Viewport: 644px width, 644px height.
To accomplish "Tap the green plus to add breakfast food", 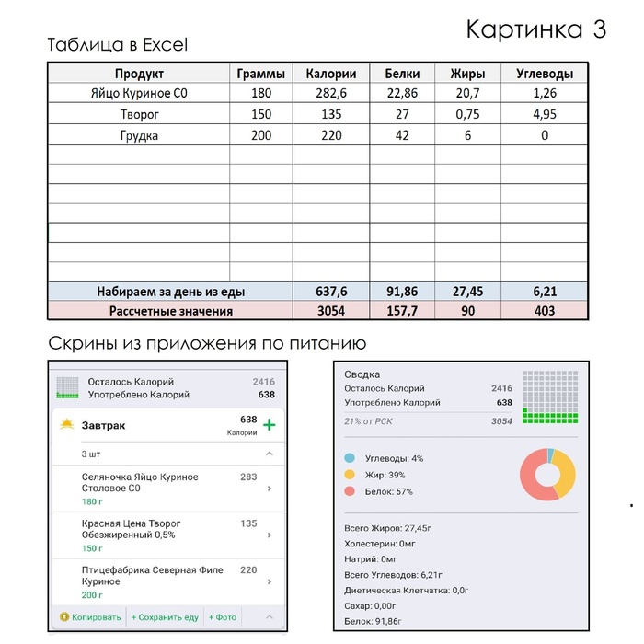I will [x=269, y=425].
